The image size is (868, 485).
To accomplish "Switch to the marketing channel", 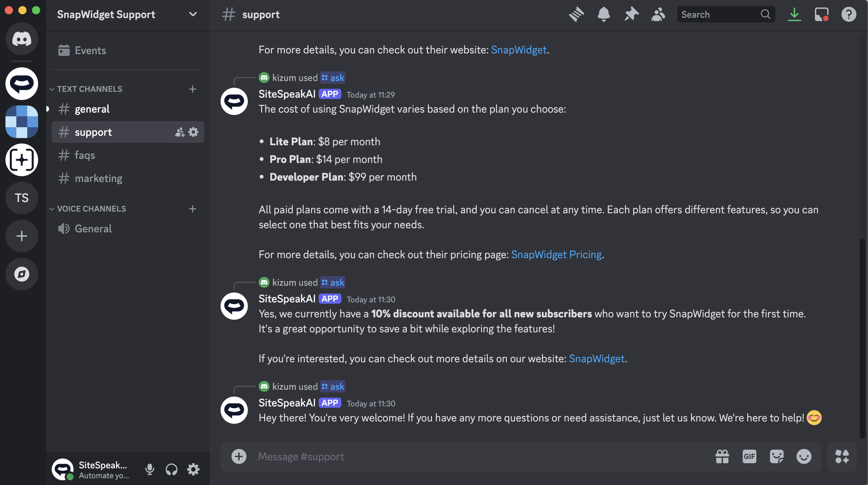I will pos(98,179).
